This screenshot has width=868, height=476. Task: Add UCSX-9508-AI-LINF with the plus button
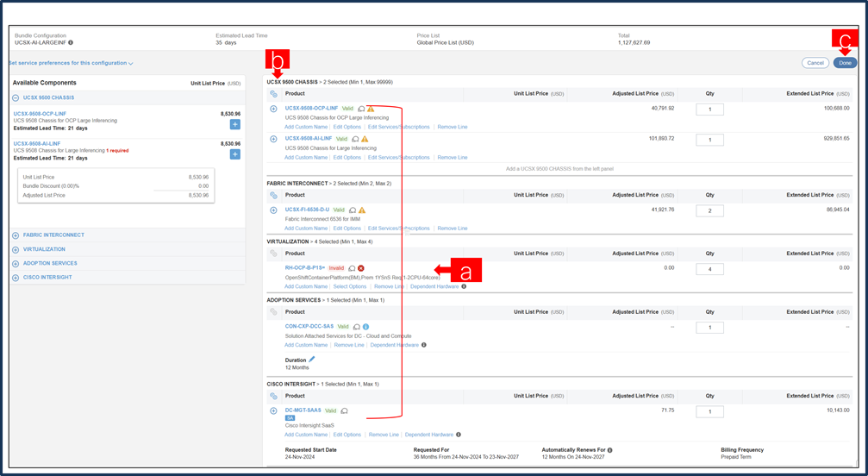coord(234,154)
